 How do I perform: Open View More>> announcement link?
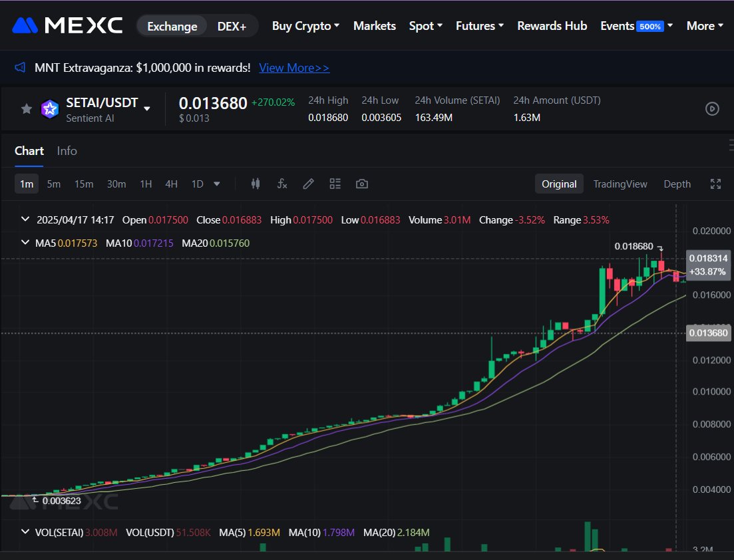pos(294,68)
